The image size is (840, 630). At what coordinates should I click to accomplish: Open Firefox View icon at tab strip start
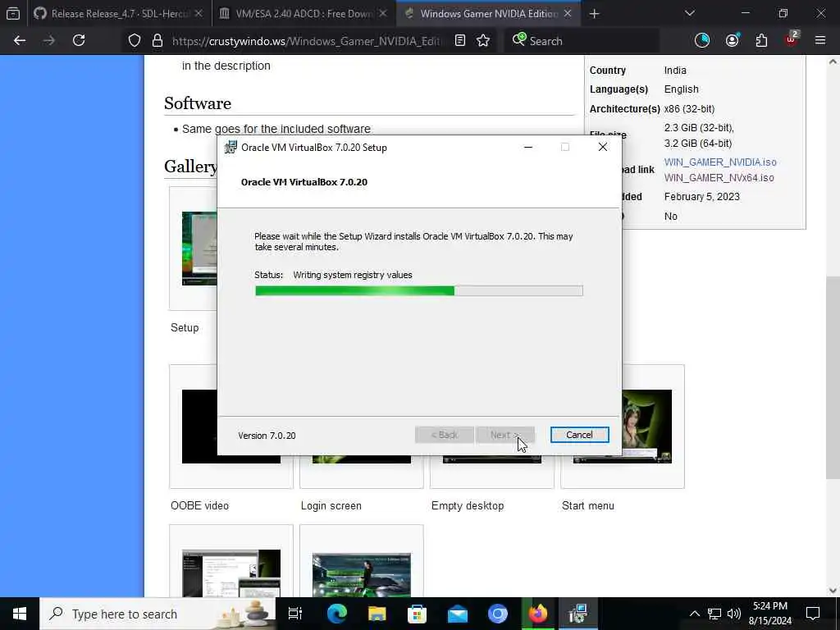[x=13, y=13]
